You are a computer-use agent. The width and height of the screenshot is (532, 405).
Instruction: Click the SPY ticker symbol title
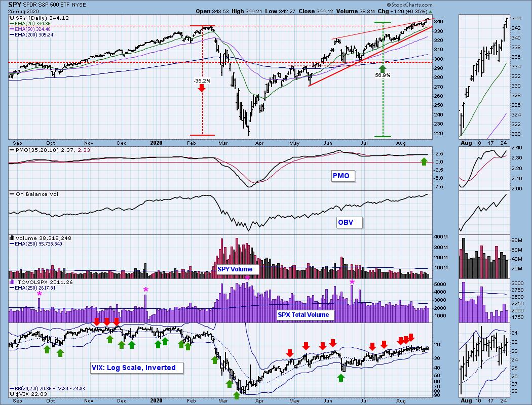click(x=15, y=5)
